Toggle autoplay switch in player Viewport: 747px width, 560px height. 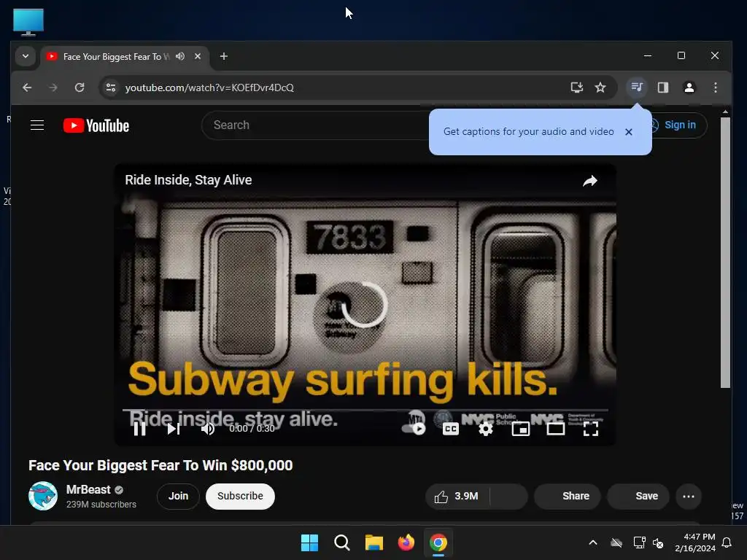[x=414, y=429]
